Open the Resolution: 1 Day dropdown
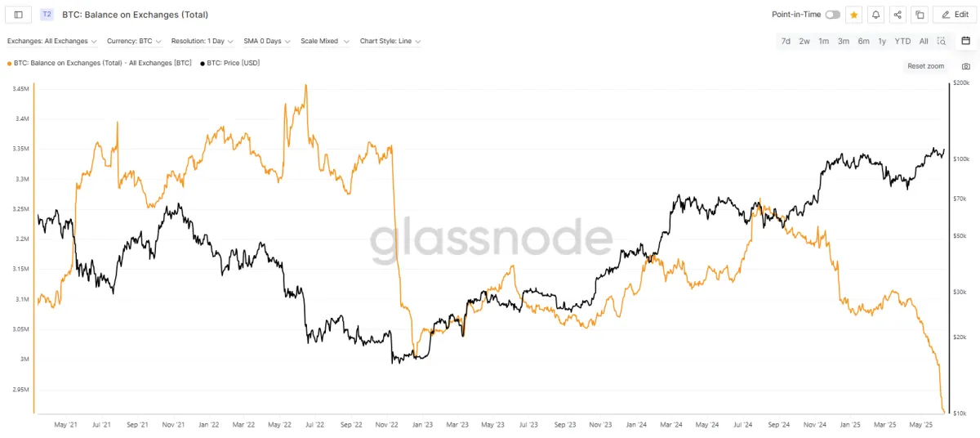Image resolution: width=980 pixels, height=438 pixels. (x=203, y=41)
